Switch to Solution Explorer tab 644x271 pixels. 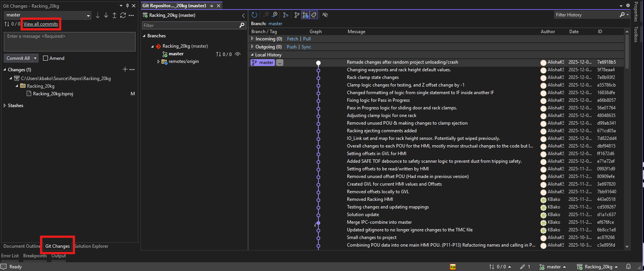click(x=91, y=246)
